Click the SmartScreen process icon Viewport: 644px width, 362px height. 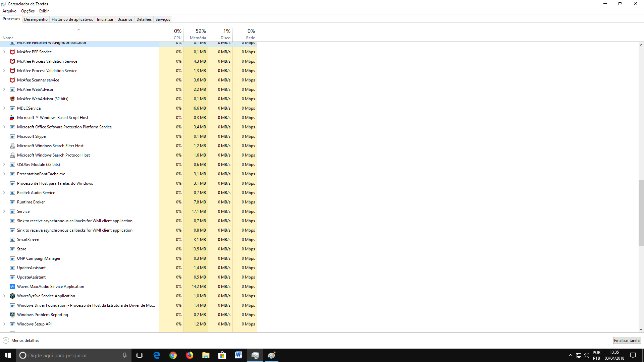12,240
